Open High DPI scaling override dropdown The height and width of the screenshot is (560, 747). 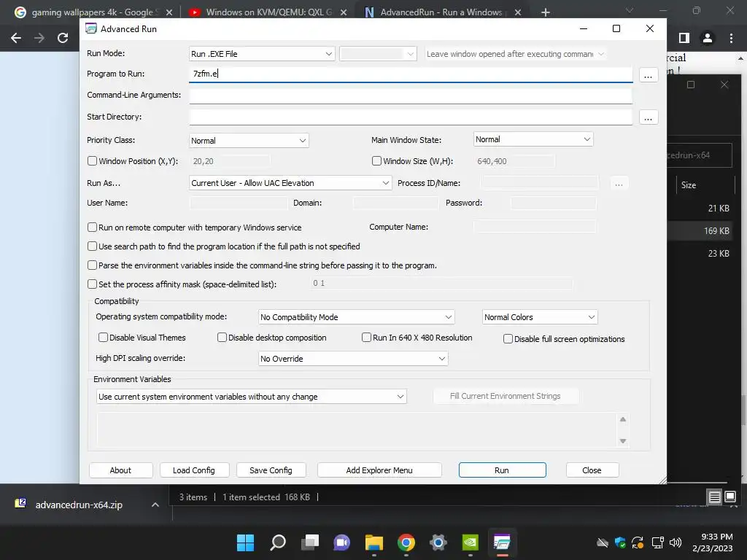[x=353, y=359]
